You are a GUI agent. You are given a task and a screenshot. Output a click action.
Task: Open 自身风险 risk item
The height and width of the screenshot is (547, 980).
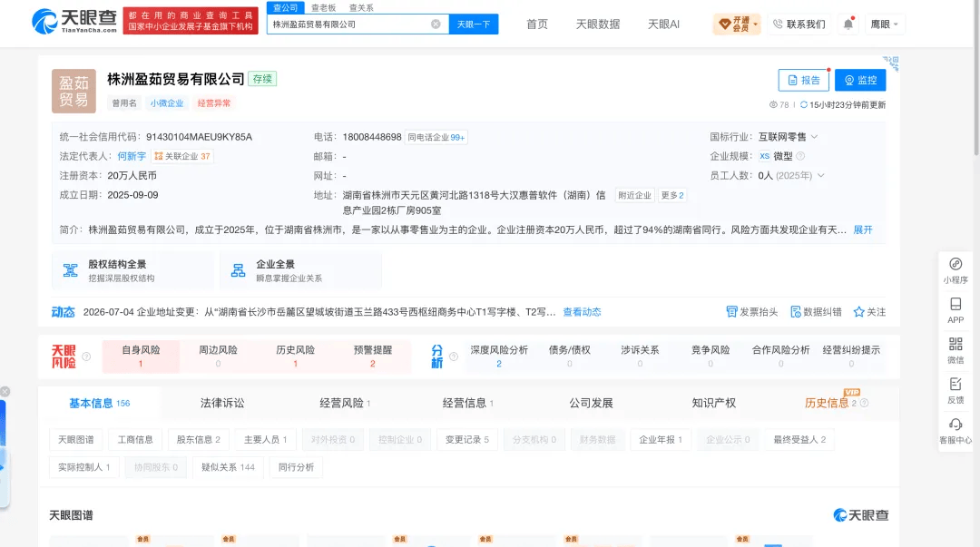coord(141,357)
